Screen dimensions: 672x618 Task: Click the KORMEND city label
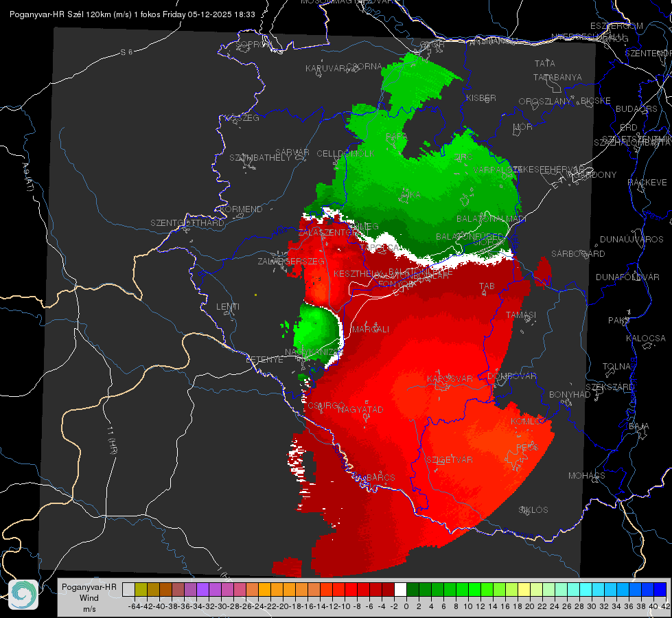[x=241, y=209]
